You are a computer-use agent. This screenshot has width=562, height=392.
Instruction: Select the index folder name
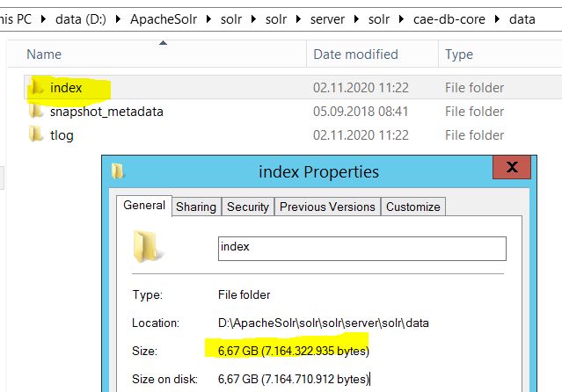click(x=66, y=88)
